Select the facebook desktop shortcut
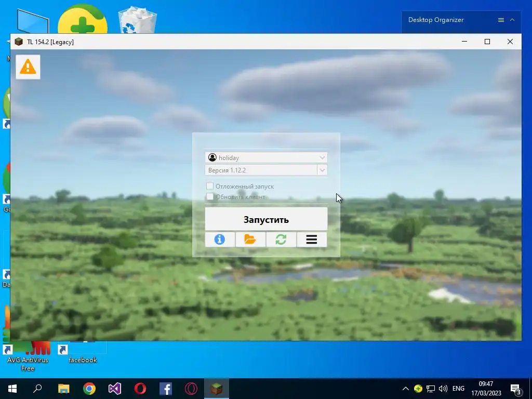This screenshot has width=532, height=399. coord(83,353)
